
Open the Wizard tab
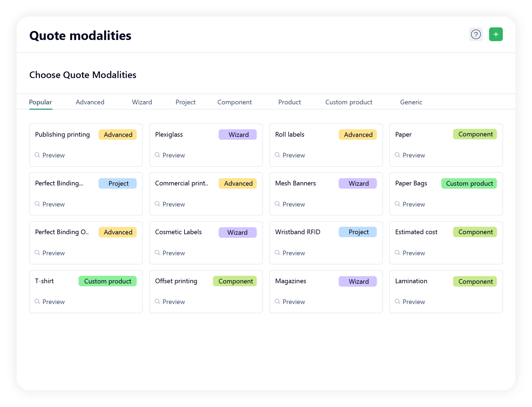point(142,102)
